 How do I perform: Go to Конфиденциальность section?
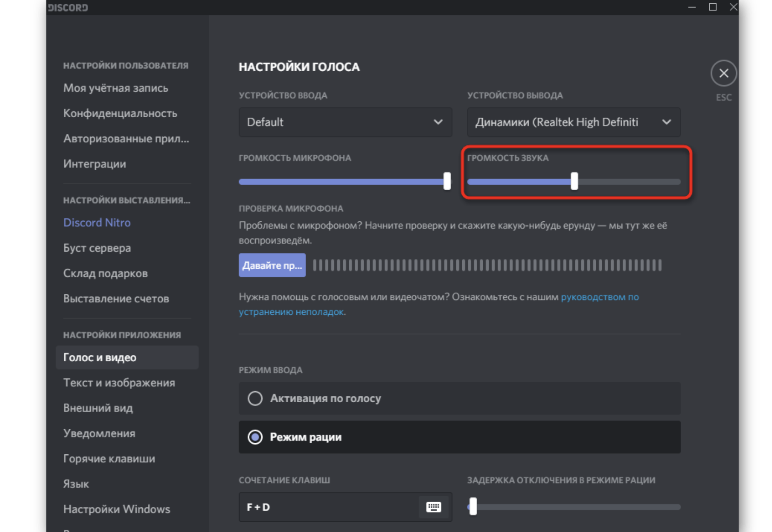(120, 113)
